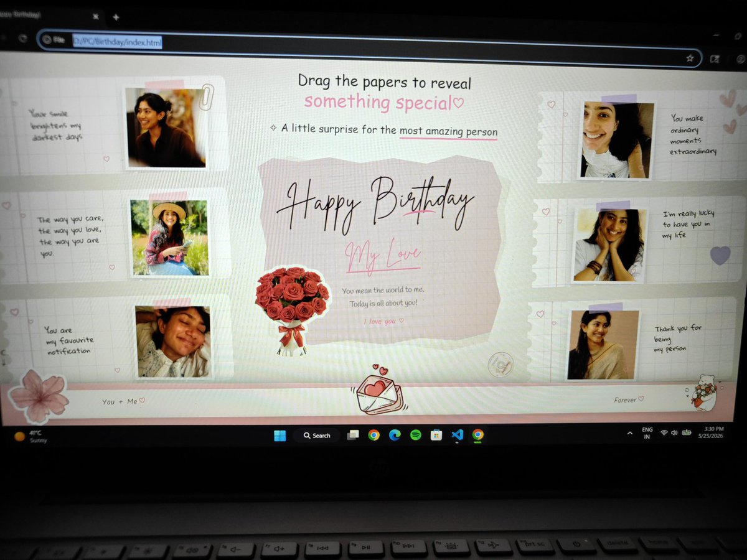Click the pink 'something special' heading
The image size is (747, 560).
coord(384,102)
